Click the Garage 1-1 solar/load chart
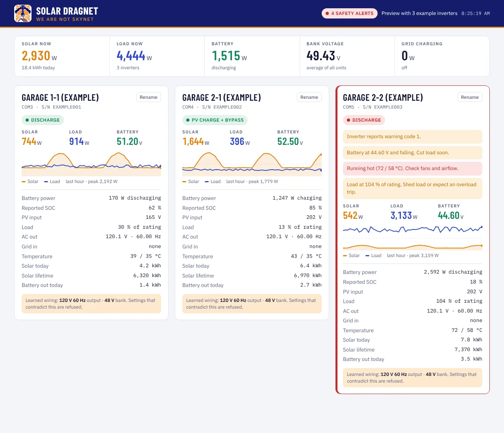 point(91,164)
